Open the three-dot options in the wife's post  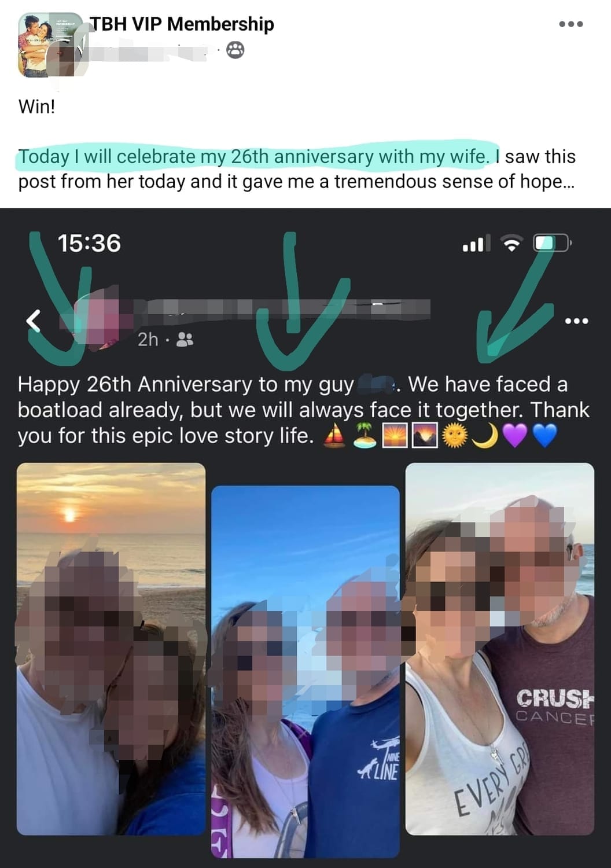pyautogui.click(x=576, y=321)
